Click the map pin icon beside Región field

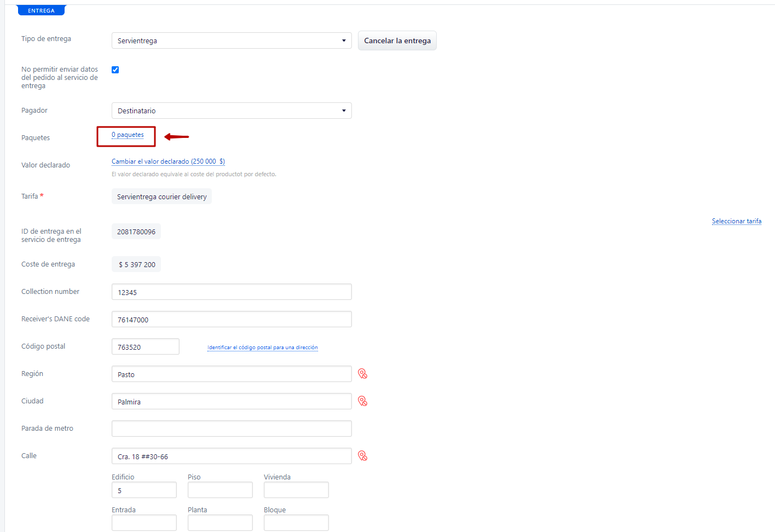(362, 374)
